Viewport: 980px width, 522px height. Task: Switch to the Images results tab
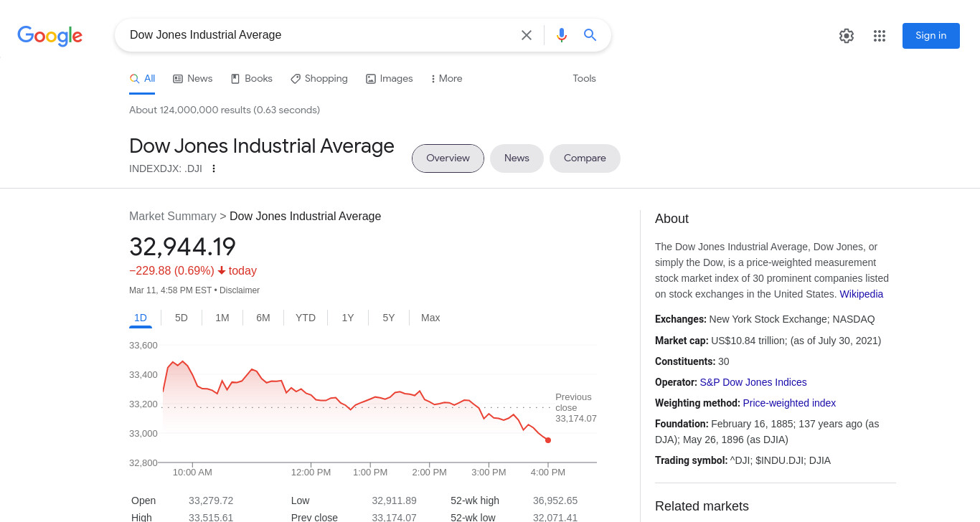[390, 79]
